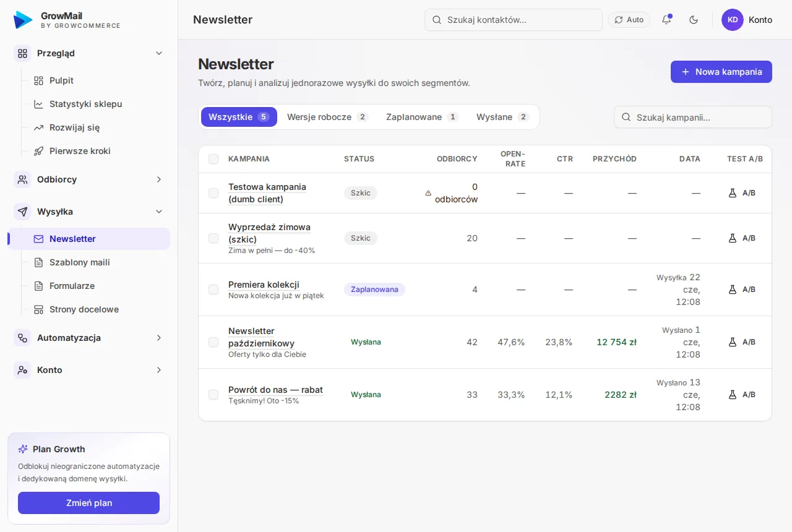Expand the Automatyzacja section chevron

click(x=159, y=338)
